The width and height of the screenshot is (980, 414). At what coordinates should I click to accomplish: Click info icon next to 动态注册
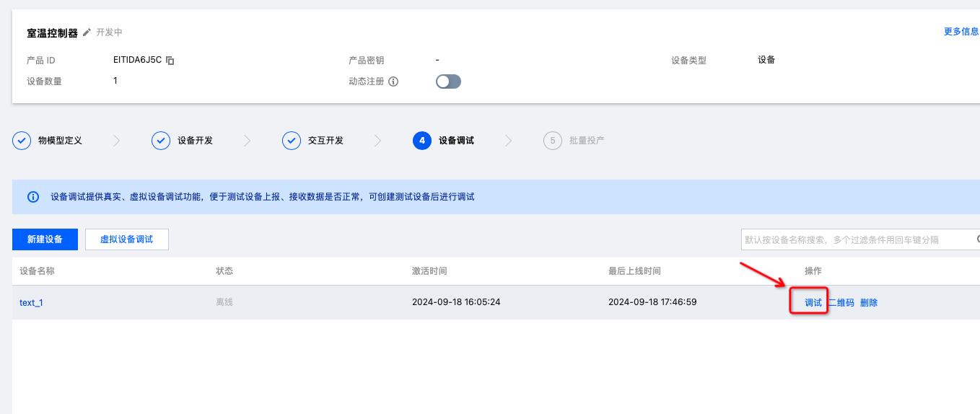[393, 82]
